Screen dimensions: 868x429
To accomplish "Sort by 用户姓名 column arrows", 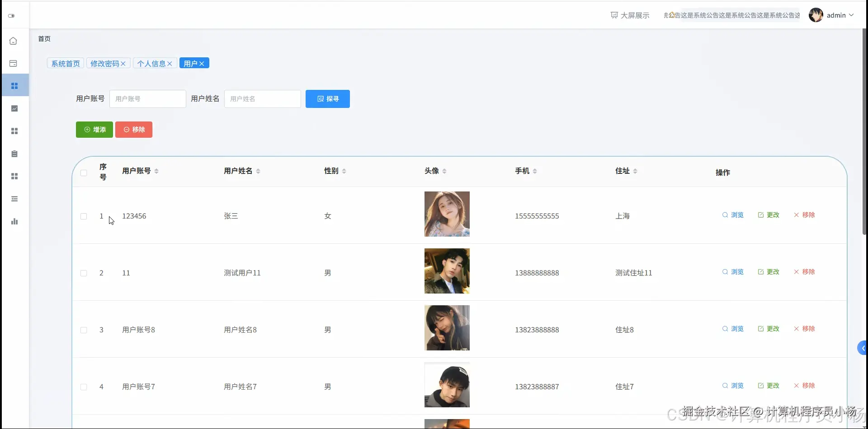I will pyautogui.click(x=258, y=171).
